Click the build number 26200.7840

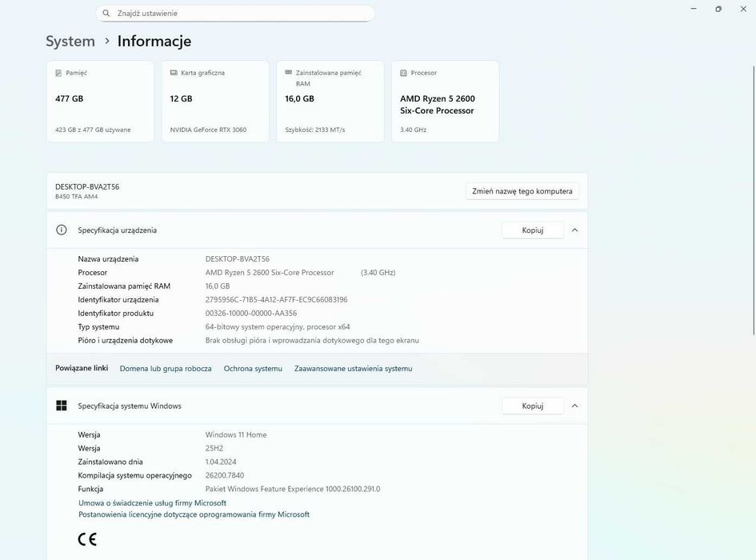225,475
